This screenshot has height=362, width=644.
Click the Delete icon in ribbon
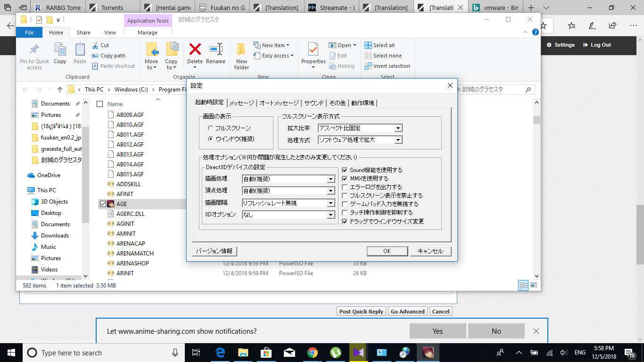coord(195,49)
